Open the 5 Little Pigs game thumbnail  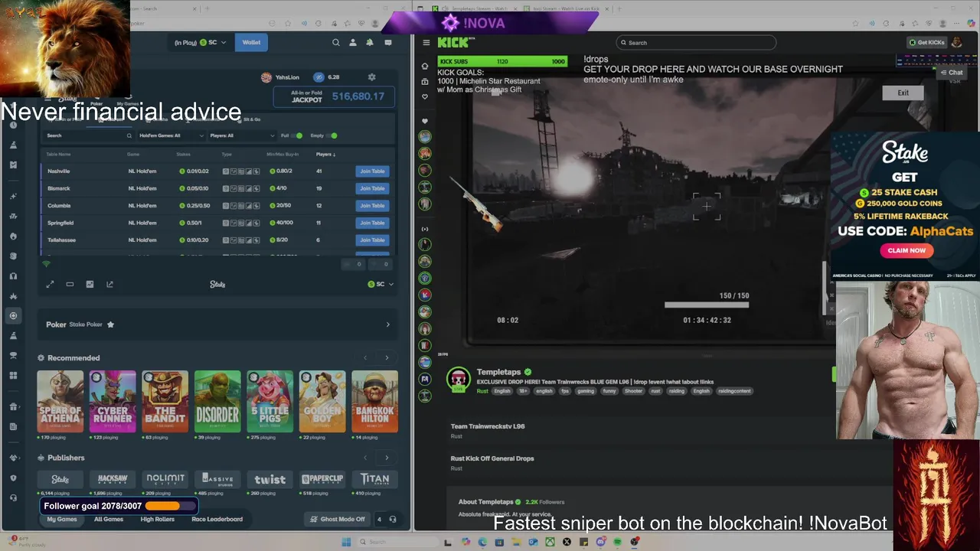tap(269, 402)
